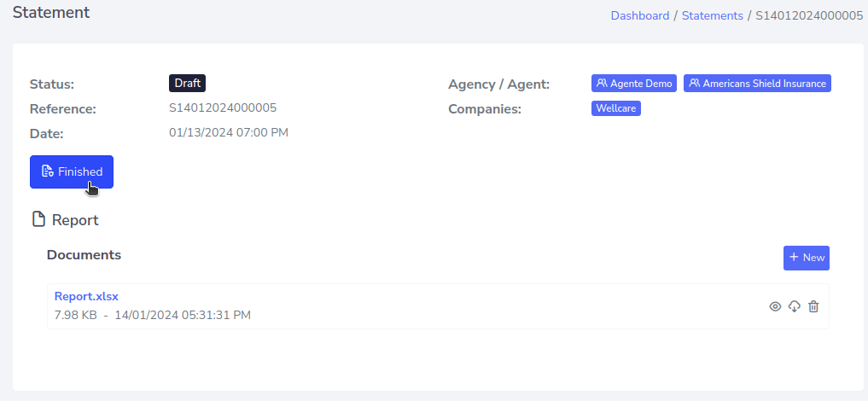
Task: Click the date value 01/13/2024 07:00 PM
Action: (229, 132)
